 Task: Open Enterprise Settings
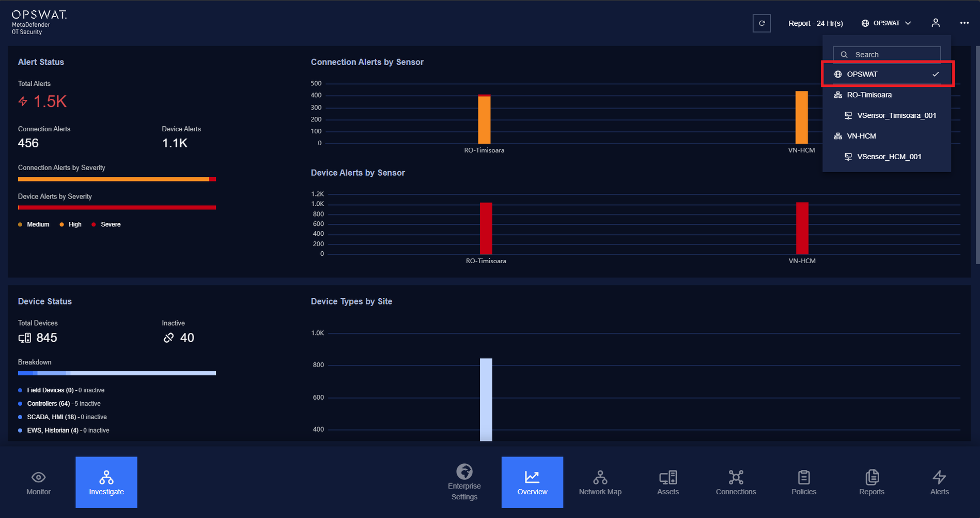click(464, 482)
